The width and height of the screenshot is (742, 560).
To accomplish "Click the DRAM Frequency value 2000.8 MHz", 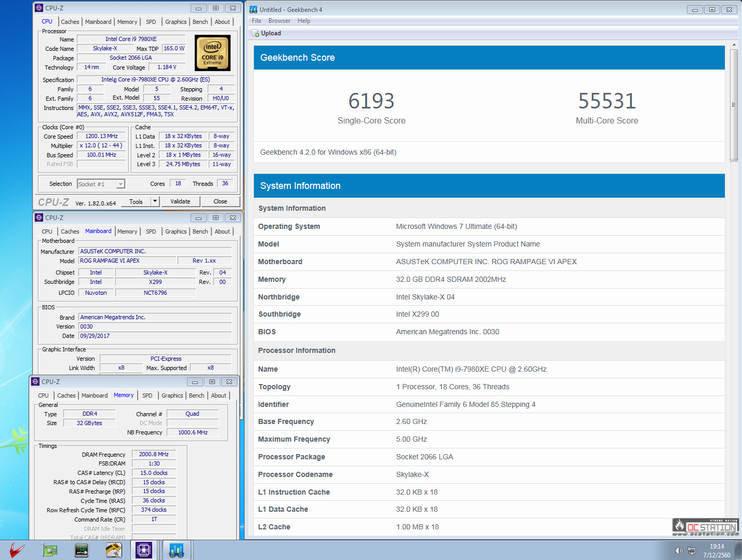I will [154, 454].
